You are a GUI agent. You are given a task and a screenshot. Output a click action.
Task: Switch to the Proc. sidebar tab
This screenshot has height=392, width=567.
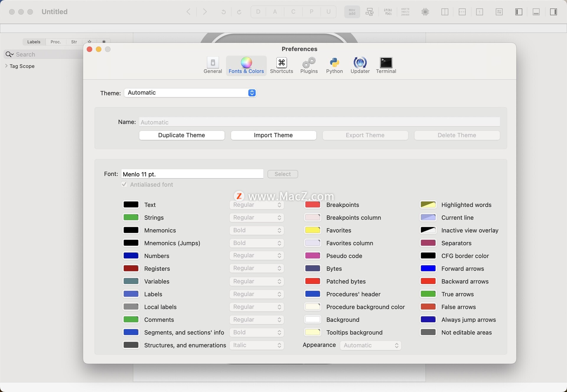click(56, 42)
